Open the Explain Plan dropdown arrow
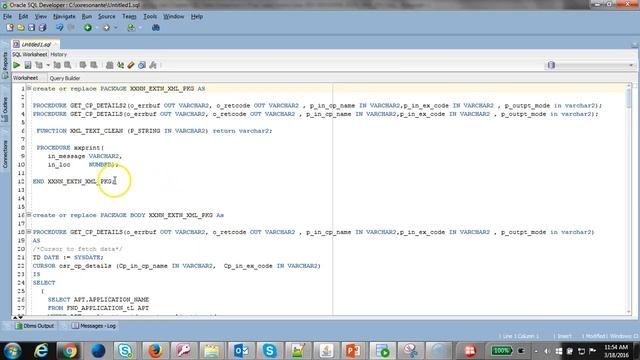Screen dimensions: 640x360 pyautogui.click(x=48, y=65)
